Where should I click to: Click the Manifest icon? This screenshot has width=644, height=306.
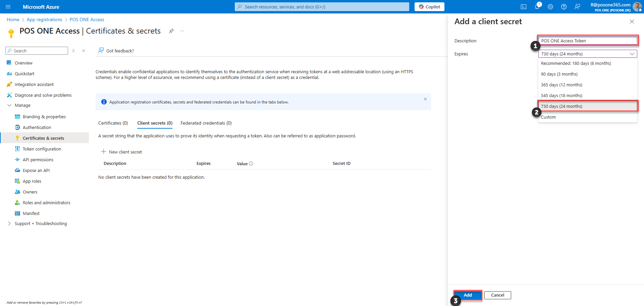pyautogui.click(x=17, y=213)
